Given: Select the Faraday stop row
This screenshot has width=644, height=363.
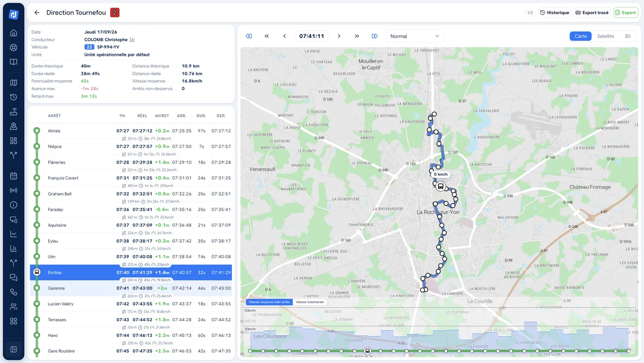Looking at the screenshot, I should pos(131,210).
